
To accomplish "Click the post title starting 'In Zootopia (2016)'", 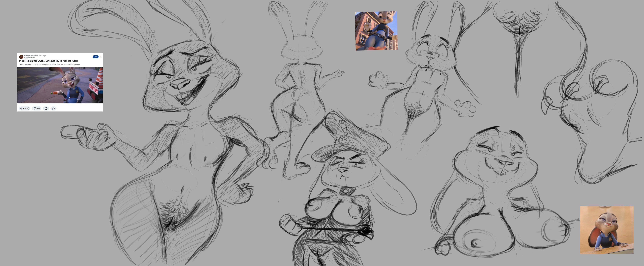I will pos(49,61).
